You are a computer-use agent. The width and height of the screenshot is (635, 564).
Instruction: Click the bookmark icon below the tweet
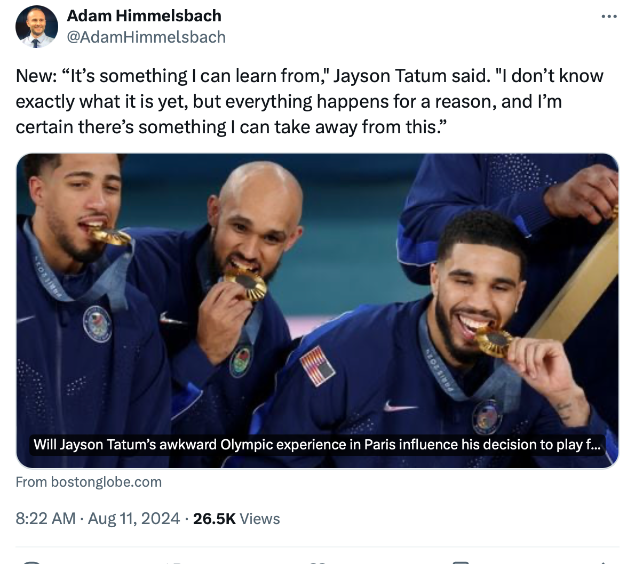460,562
